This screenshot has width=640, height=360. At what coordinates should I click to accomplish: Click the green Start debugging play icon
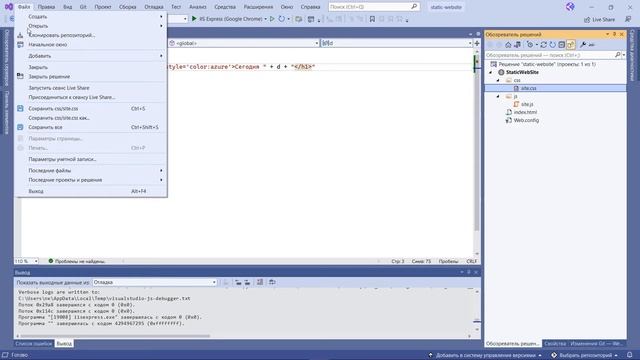[x=194, y=19]
